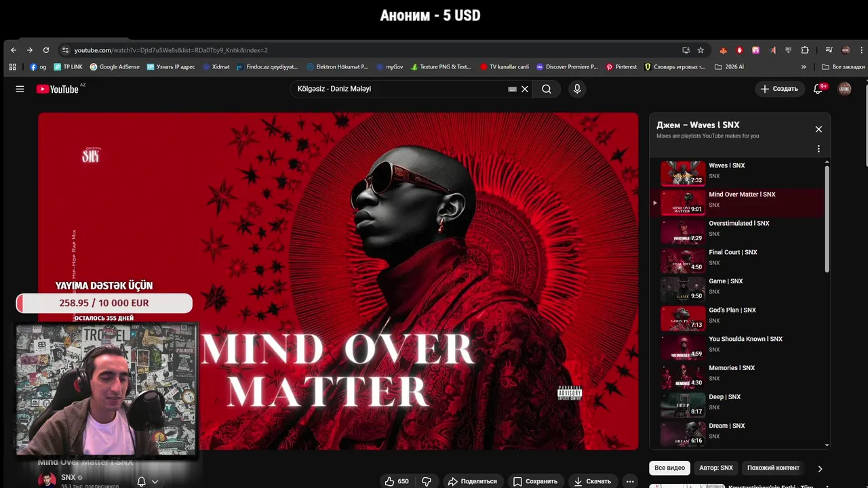
Task: Play Overstimulated | SNX from the playlist
Action: tap(738, 231)
